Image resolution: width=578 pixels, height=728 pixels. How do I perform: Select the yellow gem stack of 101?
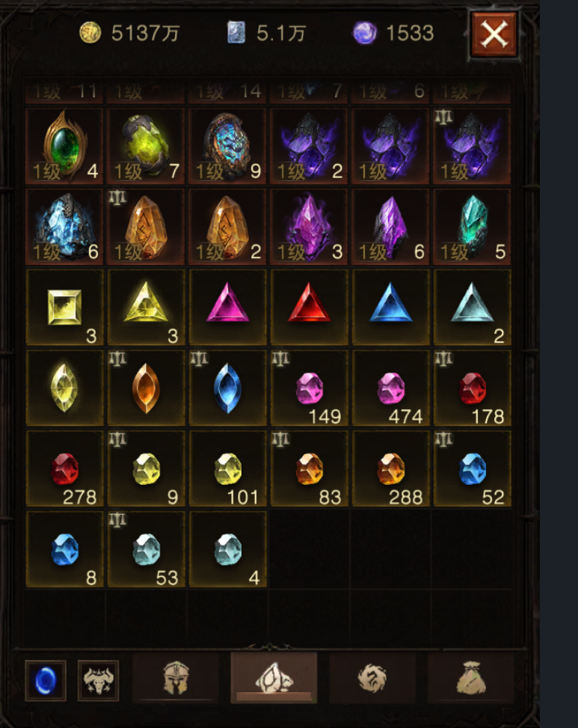(x=227, y=469)
